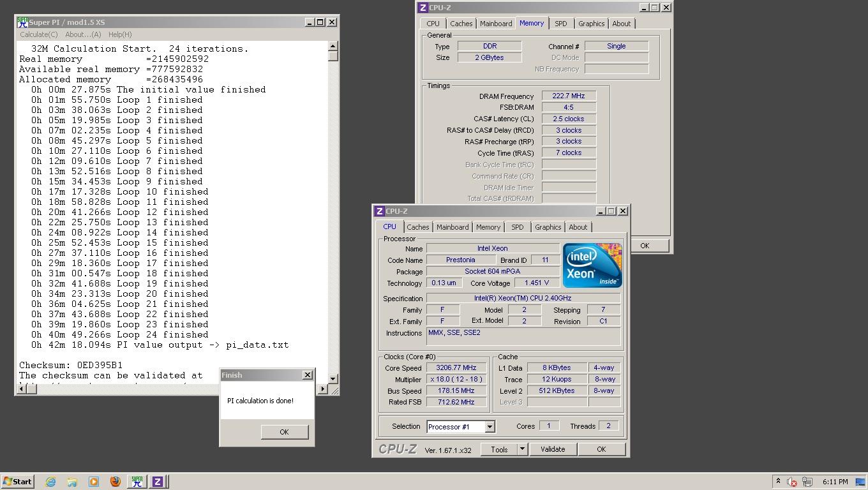Click Super PI vertical scrollbar up arrow
The width and height of the screenshot is (868, 490).
click(333, 46)
